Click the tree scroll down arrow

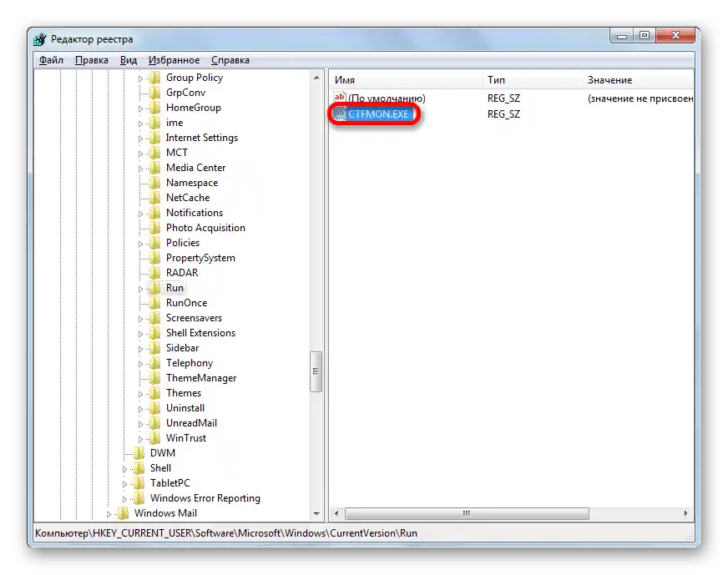click(316, 514)
